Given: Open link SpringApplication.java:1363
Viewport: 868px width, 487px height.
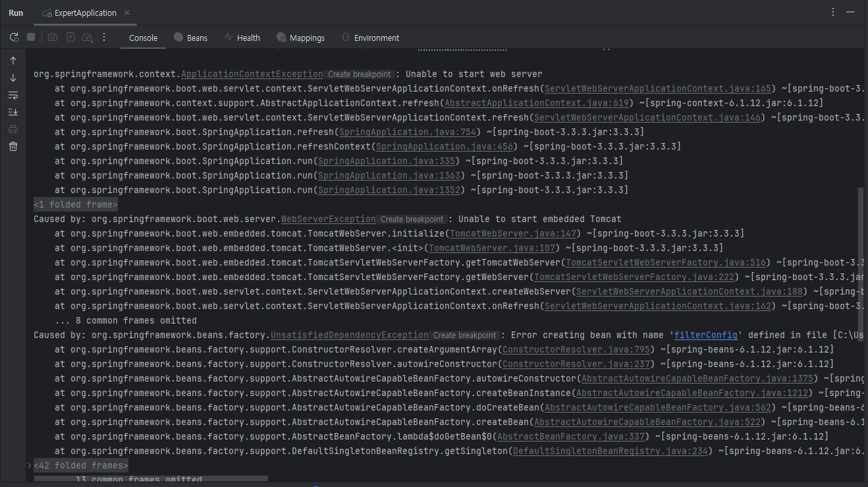Looking at the screenshot, I should point(389,175).
